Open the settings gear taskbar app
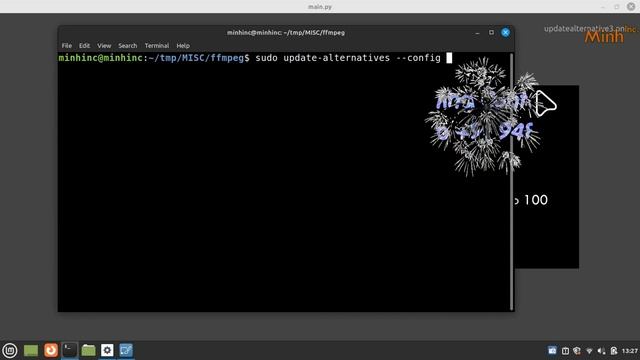The width and height of the screenshot is (640, 360). tap(107, 350)
